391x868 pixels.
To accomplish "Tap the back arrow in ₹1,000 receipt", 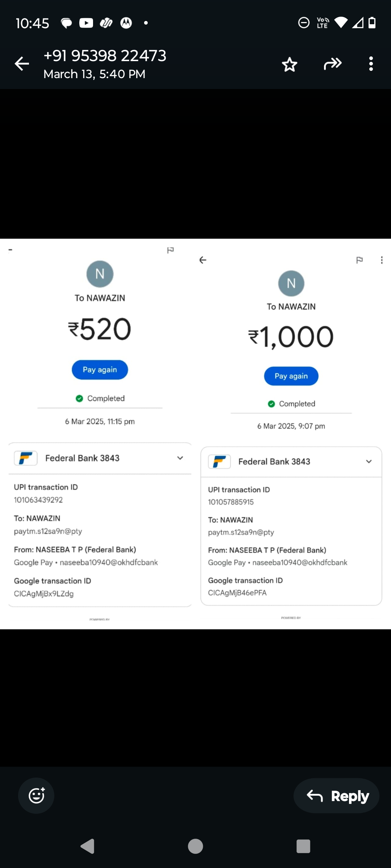I will click(x=203, y=260).
